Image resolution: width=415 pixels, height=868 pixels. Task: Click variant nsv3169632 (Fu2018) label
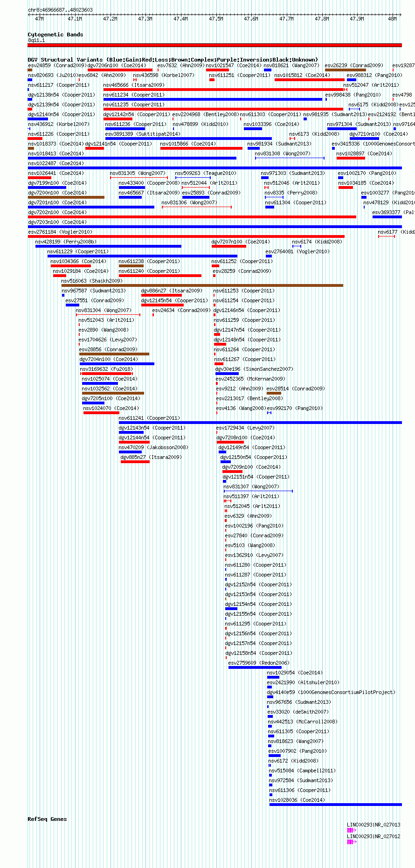point(106,369)
